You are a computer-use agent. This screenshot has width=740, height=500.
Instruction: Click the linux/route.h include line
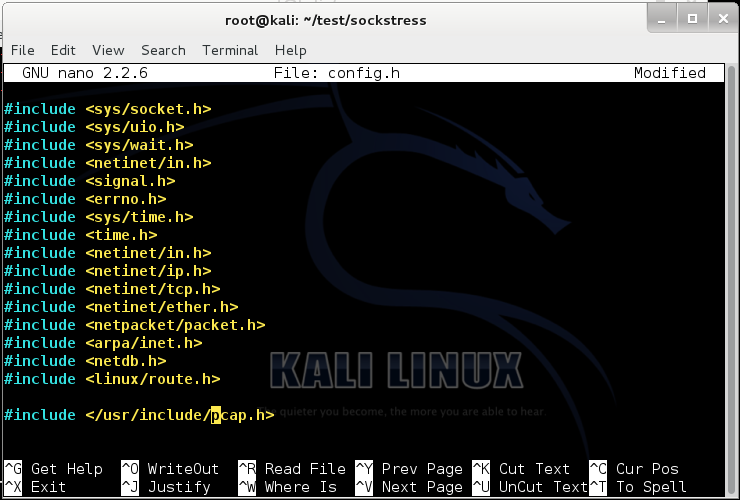pyautogui.click(x=112, y=379)
